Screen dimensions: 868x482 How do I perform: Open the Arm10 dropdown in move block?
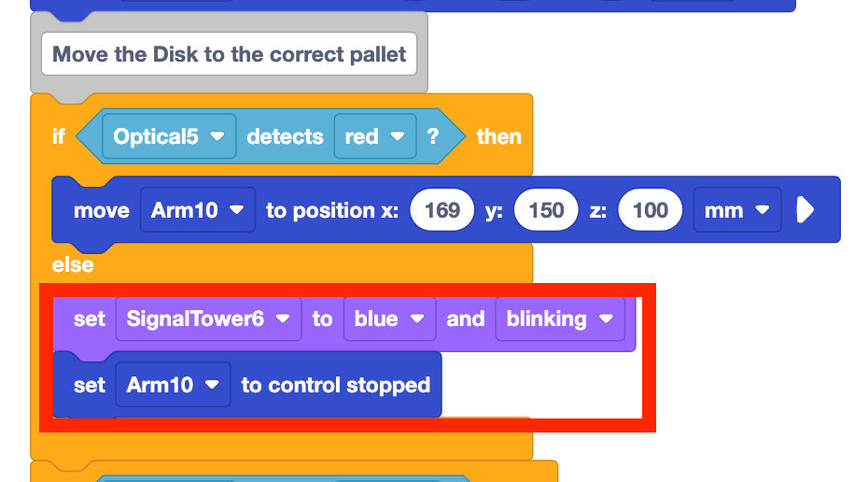pos(198,210)
